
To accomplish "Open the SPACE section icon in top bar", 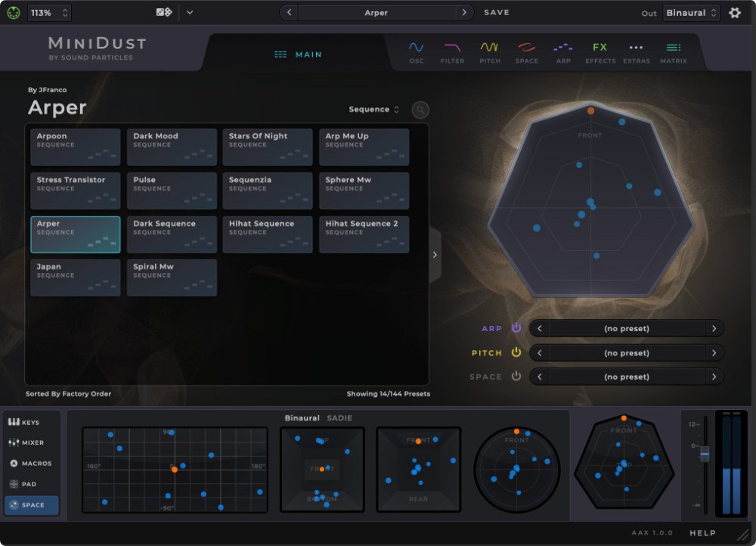I will [526, 53].
